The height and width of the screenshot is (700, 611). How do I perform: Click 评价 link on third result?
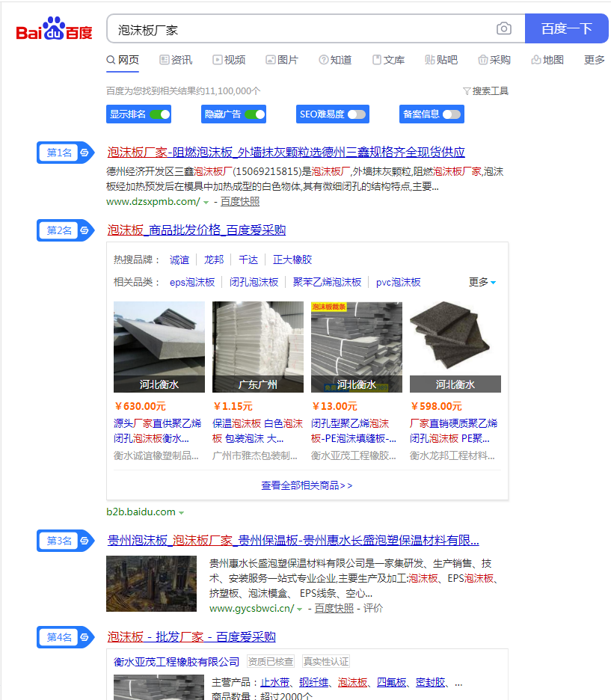pos(373,609)
